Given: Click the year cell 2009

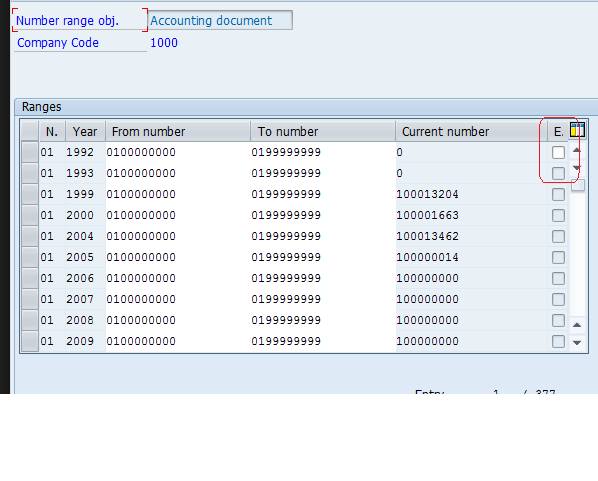Looking at the screenshot, I should (80, 341).
